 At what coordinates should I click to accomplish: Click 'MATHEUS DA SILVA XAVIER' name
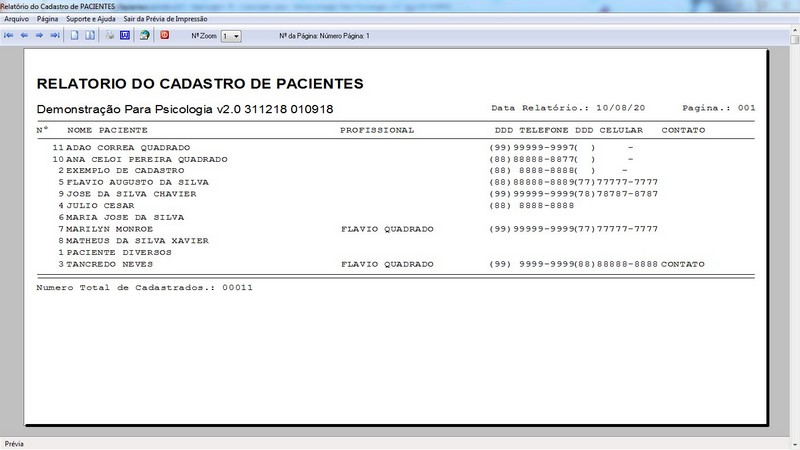138,241
